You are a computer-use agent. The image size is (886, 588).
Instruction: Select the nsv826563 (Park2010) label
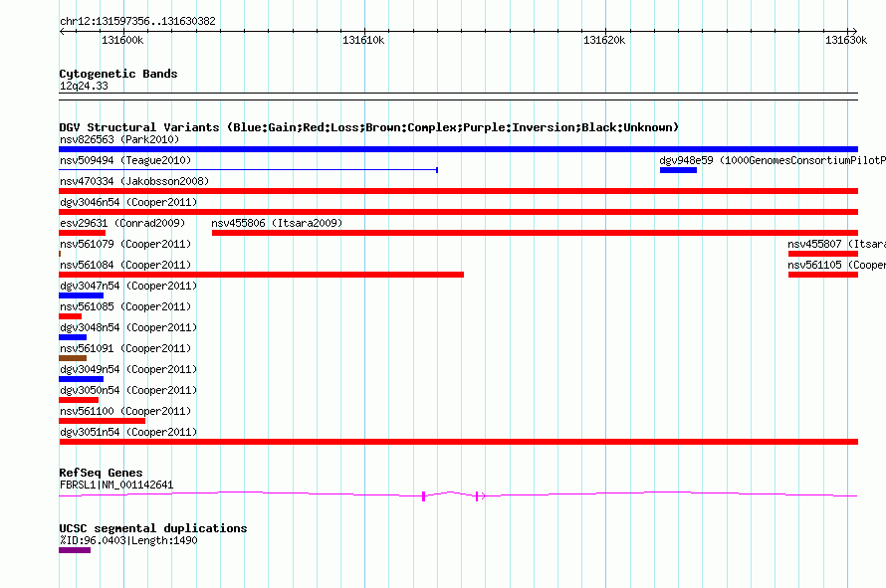click(119, 139)
